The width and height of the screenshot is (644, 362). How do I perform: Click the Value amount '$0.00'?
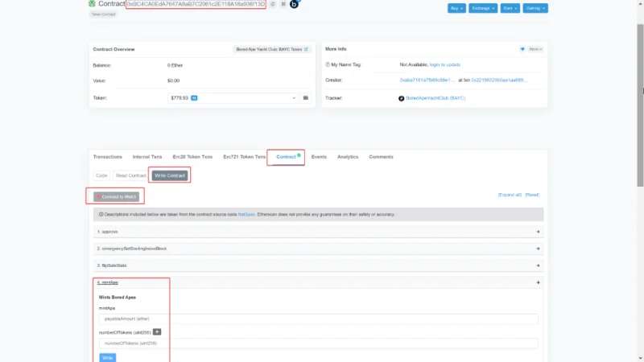tap(173, 81)
